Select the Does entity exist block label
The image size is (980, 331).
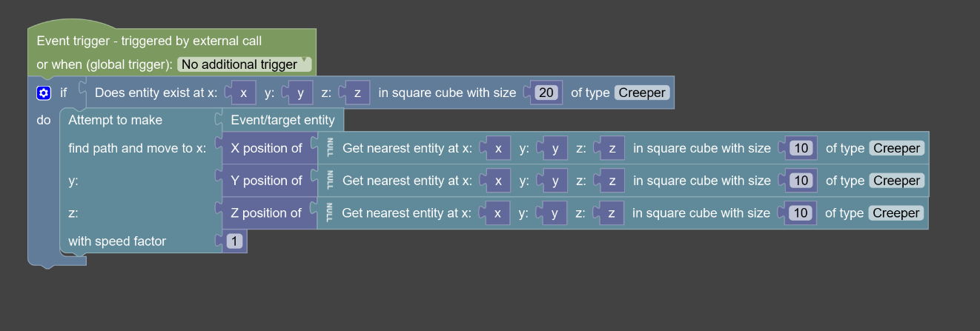[x=156, y=93]
